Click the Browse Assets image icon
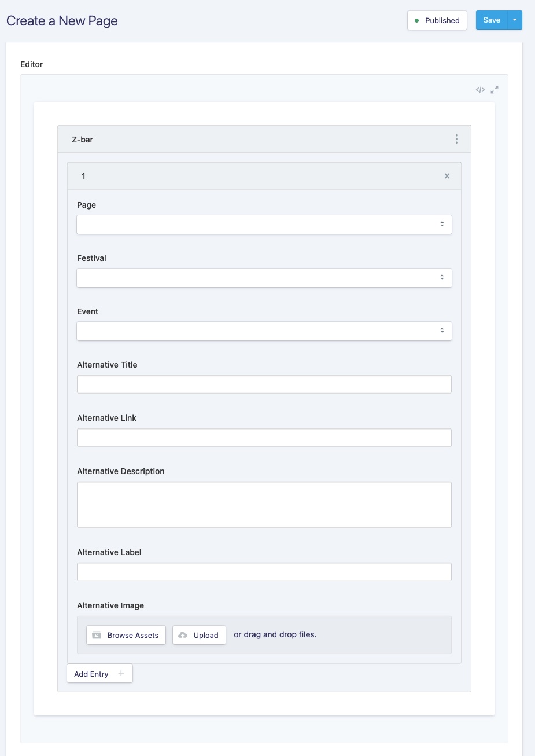The image size is (535, 756). coord(97,635)
